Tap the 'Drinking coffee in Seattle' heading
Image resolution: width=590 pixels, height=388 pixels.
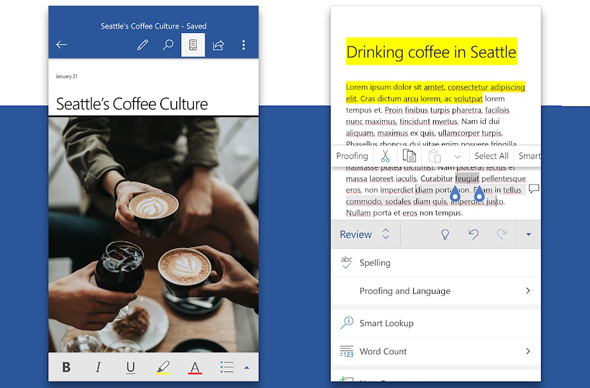[x=431, y=52]
